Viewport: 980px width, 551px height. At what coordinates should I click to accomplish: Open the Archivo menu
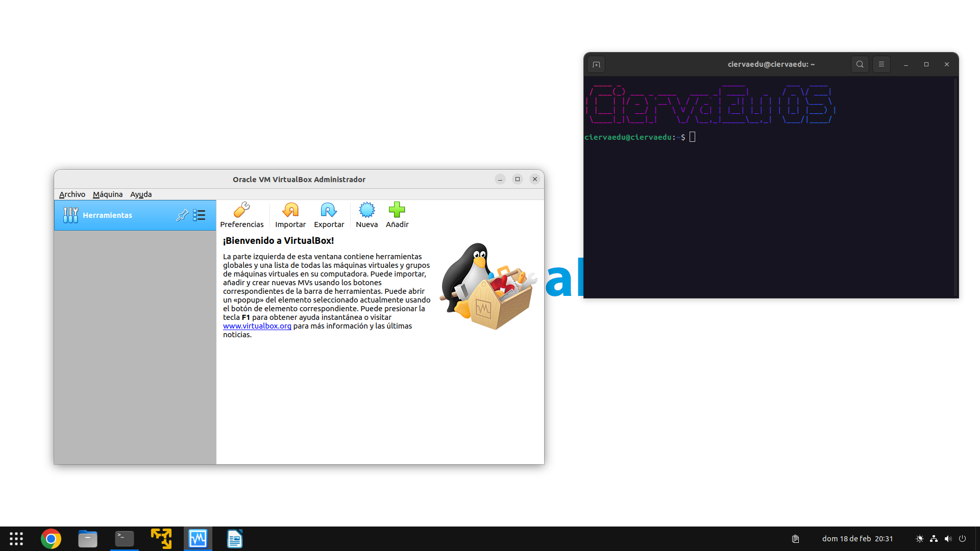coord(72,194)
